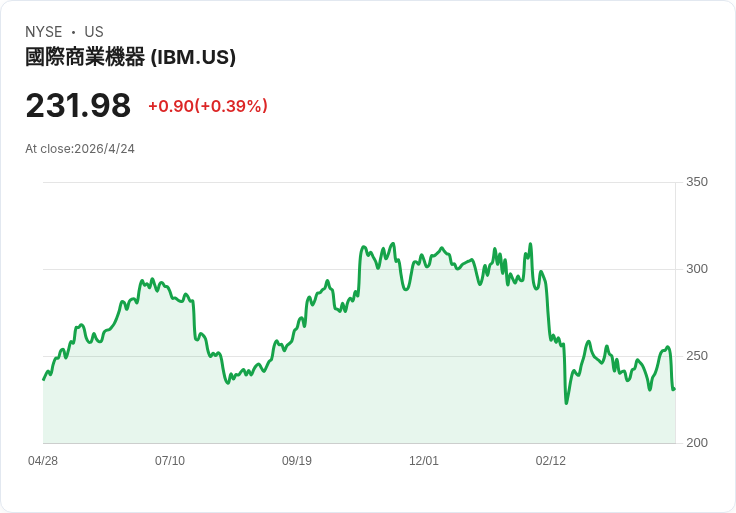Click the red +0.90(+0.39%) change value
This screenshot has height=513, width=736.
[208, 106]
